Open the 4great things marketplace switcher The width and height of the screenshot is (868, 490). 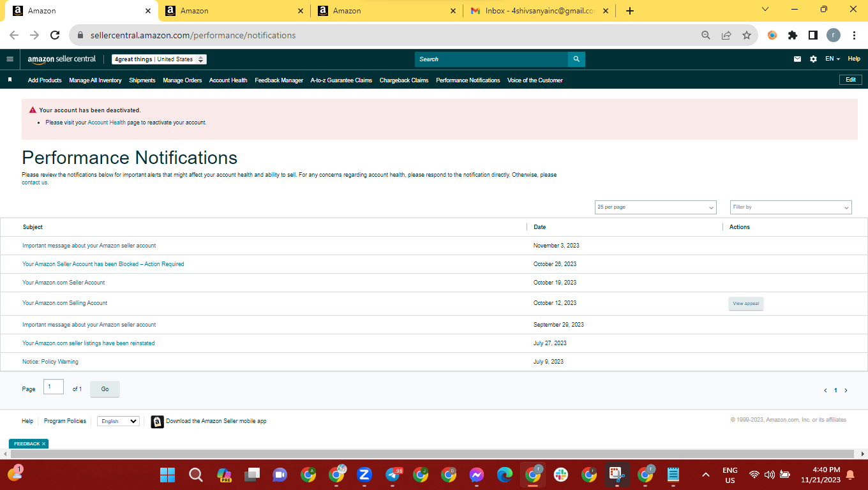pyautogui.click(x=159, y=59)
